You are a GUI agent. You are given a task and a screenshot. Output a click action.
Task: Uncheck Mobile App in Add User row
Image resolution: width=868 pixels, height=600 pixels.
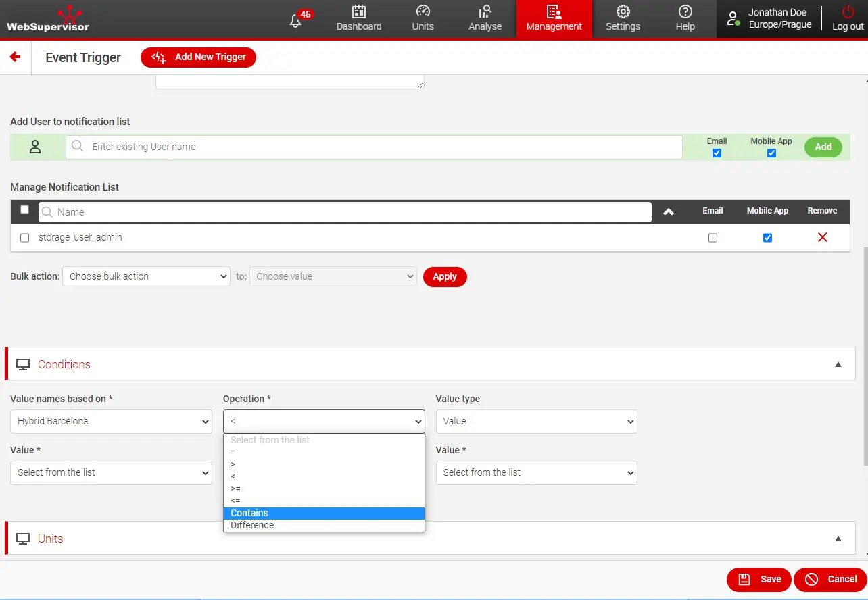coord(771,153)
